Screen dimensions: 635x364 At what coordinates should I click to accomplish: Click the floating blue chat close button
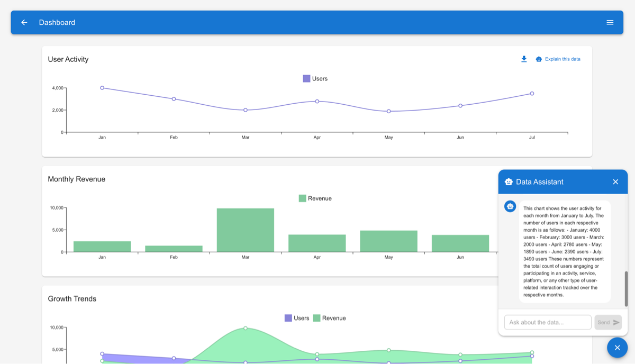pos(617,348)
